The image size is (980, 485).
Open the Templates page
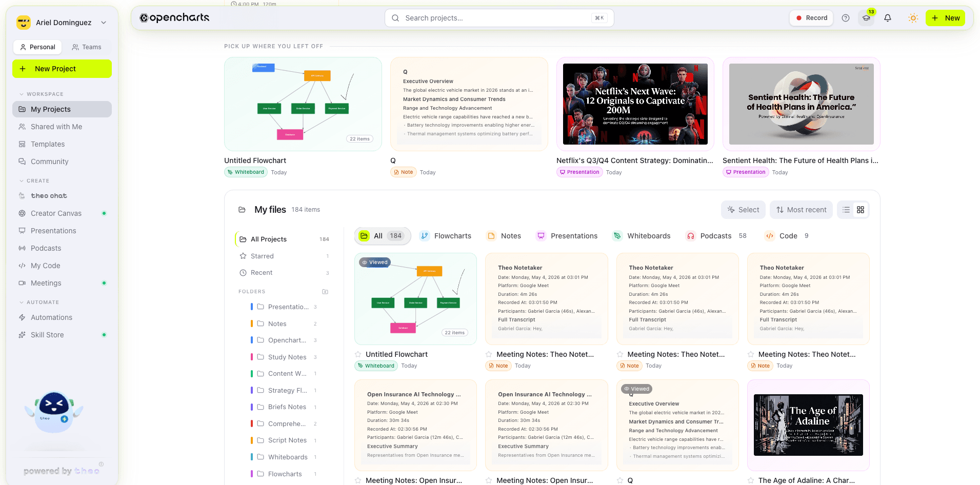(62, 144)
